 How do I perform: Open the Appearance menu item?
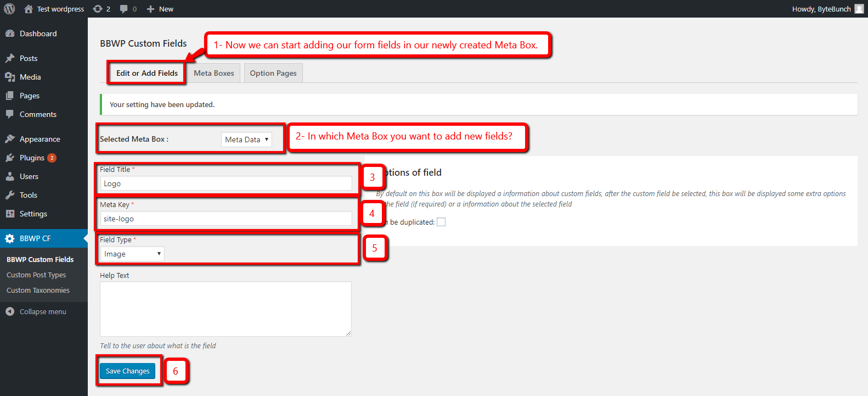click(x=44, y=139)
